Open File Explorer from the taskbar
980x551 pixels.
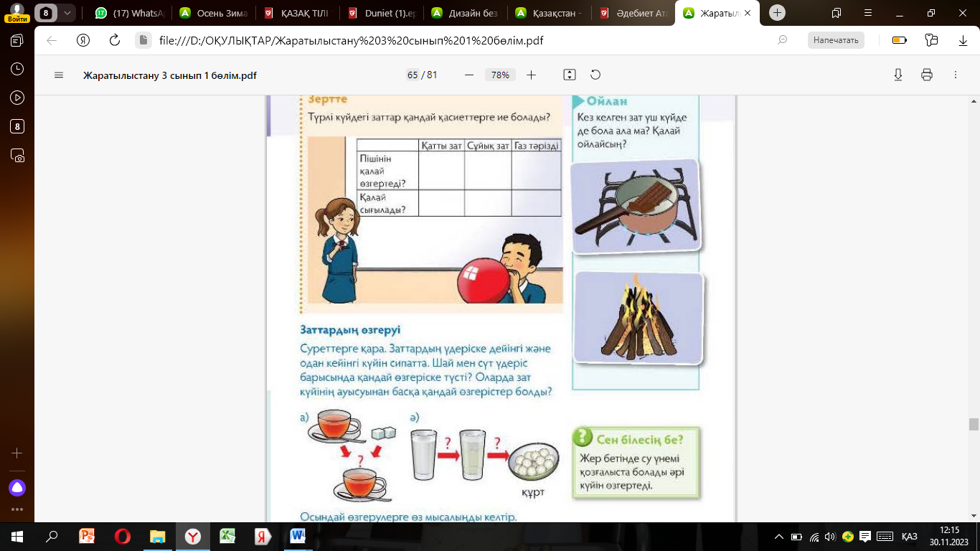(x=157, y=536)
